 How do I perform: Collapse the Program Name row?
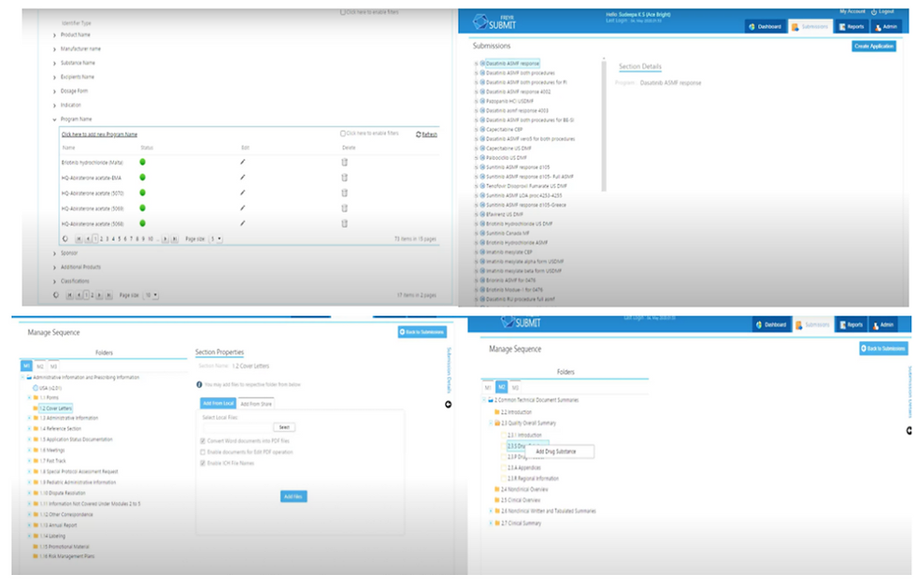[54, 120]
